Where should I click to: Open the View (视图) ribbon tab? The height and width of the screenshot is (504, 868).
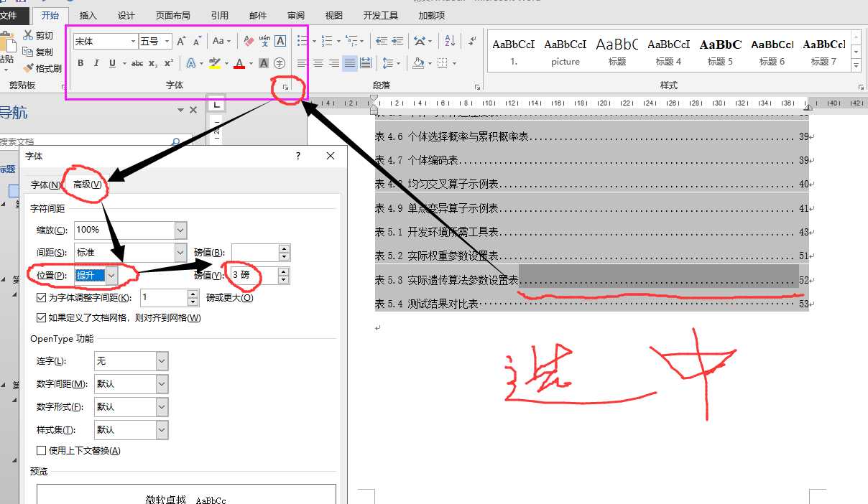(x=333, y=16)
